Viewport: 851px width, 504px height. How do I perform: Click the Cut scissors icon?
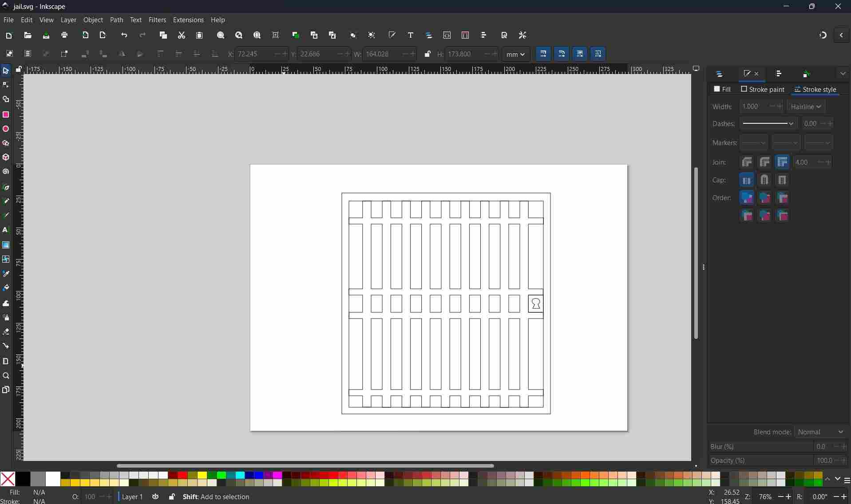pos(181,35)
